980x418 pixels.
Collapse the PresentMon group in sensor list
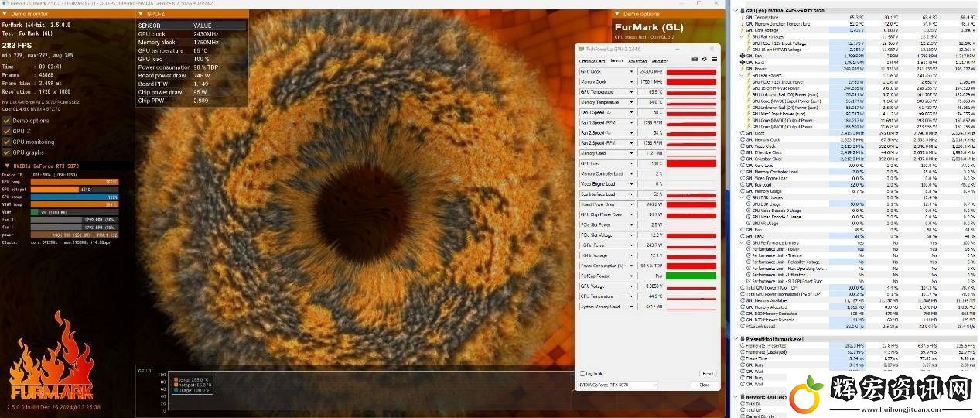(x=735, y=337)
